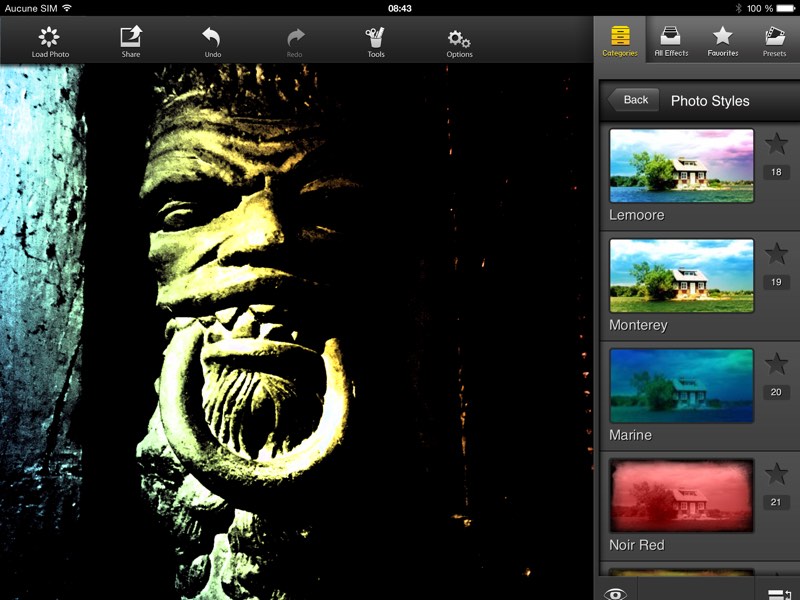
Task: Click the number 20 badge
Action: pos(776,392)
